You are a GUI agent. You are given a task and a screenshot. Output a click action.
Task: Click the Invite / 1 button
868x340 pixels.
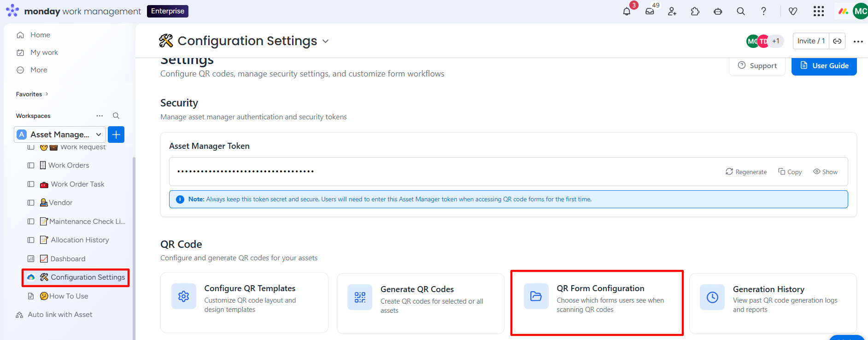[x=811, y=41]
